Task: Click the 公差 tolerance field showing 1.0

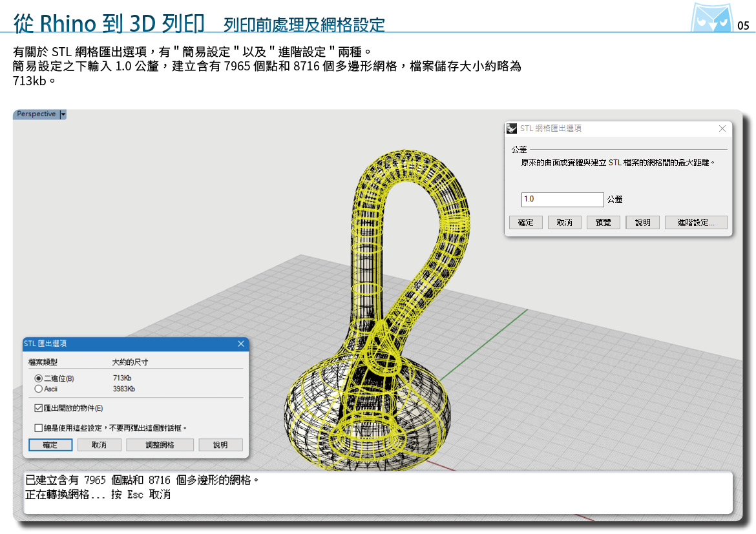Action: 562,199
